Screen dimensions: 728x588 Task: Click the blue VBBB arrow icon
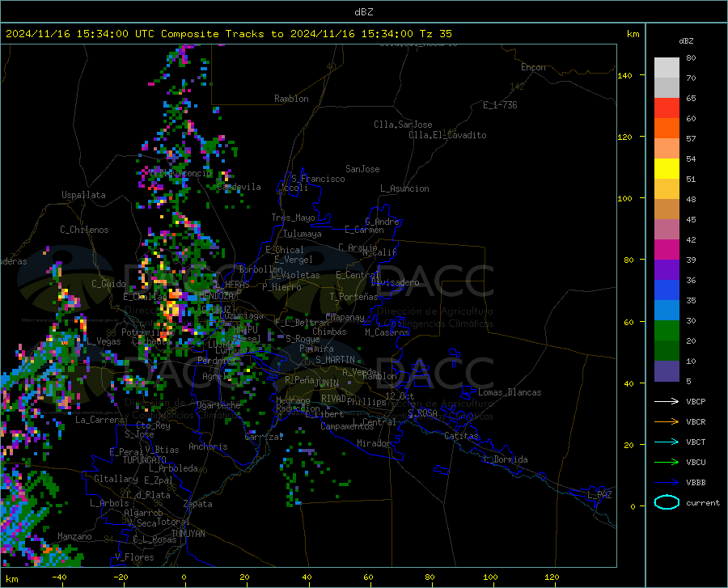pyautogui.click(x=667, y=483)
